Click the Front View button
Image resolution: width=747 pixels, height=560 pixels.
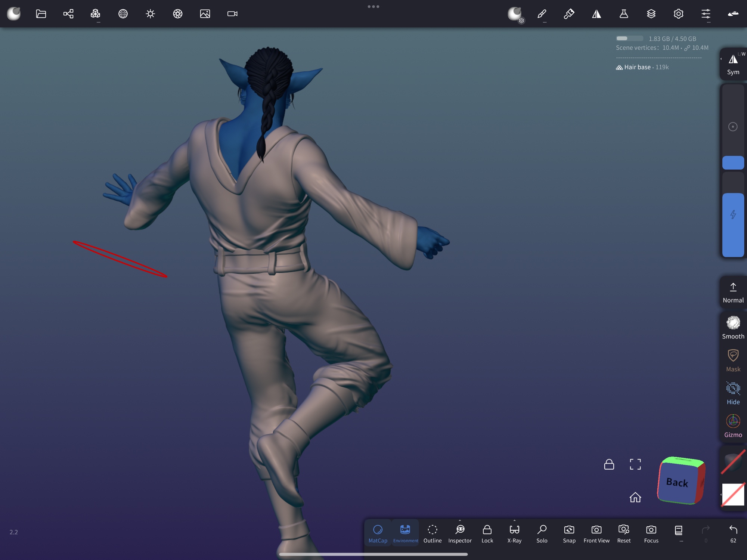point(596,533)
